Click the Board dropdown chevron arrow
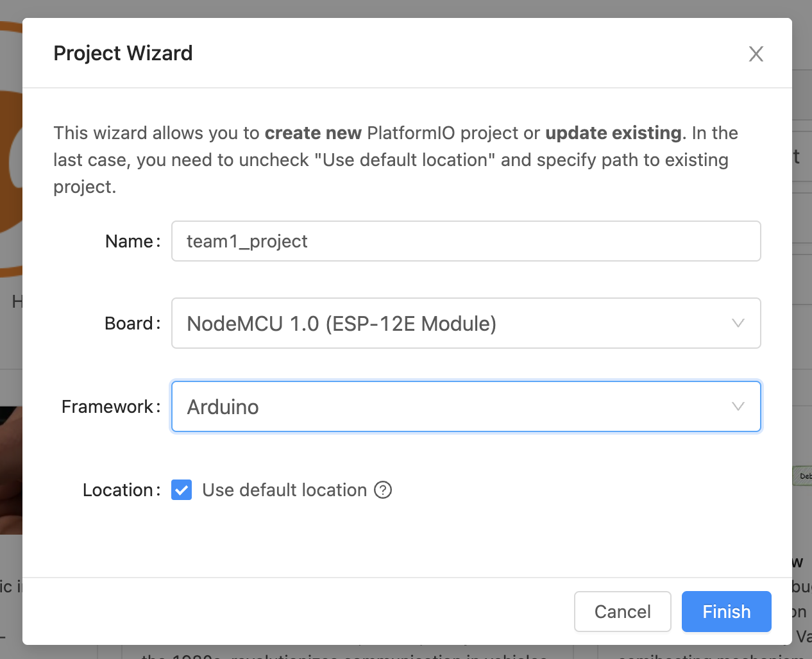 pyautogui.click(x=738, y=323)
